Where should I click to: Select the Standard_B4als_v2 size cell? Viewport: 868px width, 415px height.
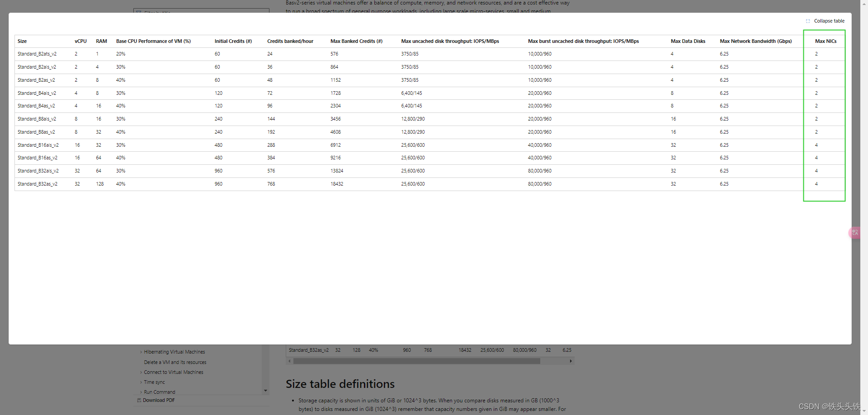(37, 93)
